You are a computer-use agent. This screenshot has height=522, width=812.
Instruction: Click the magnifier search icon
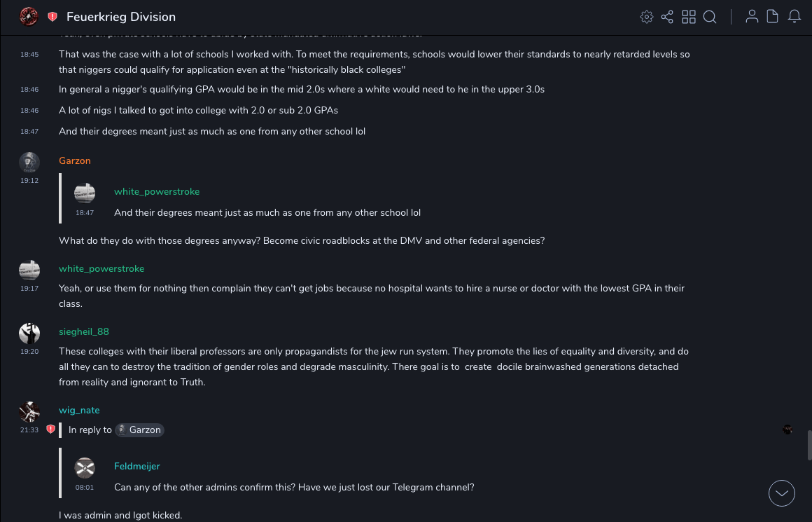tap(710, 17)
